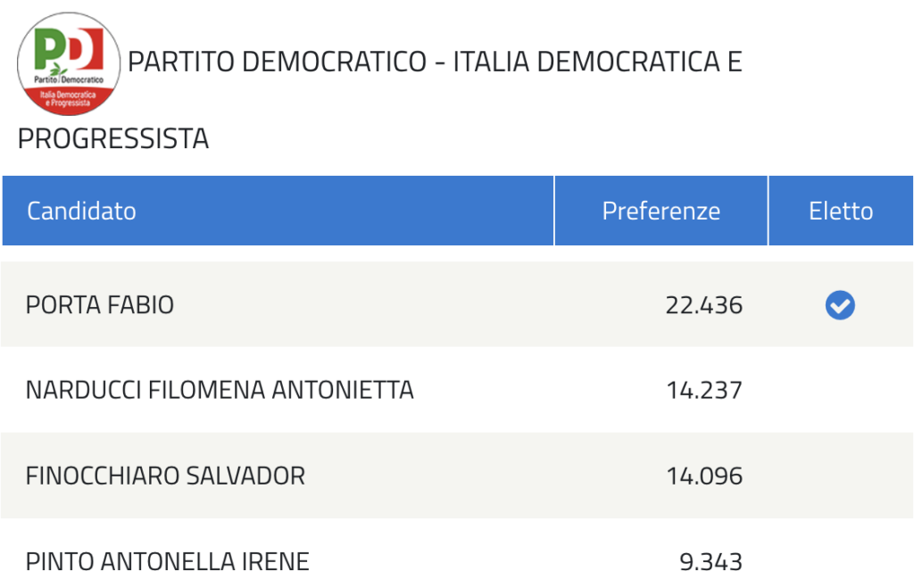Screen dimensions: 914x588
Task: Select candidate PINTO ANTONELLA IRENE
Action: click(167, 562)
